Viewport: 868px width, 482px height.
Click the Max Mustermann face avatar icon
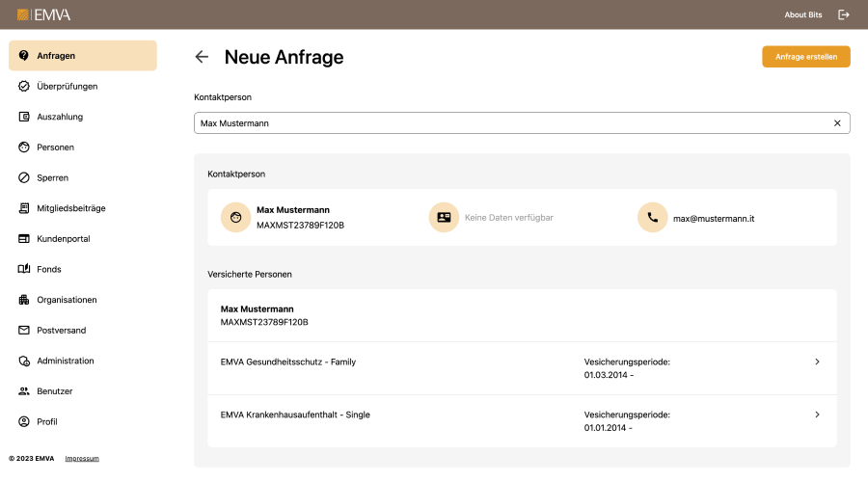235,218
